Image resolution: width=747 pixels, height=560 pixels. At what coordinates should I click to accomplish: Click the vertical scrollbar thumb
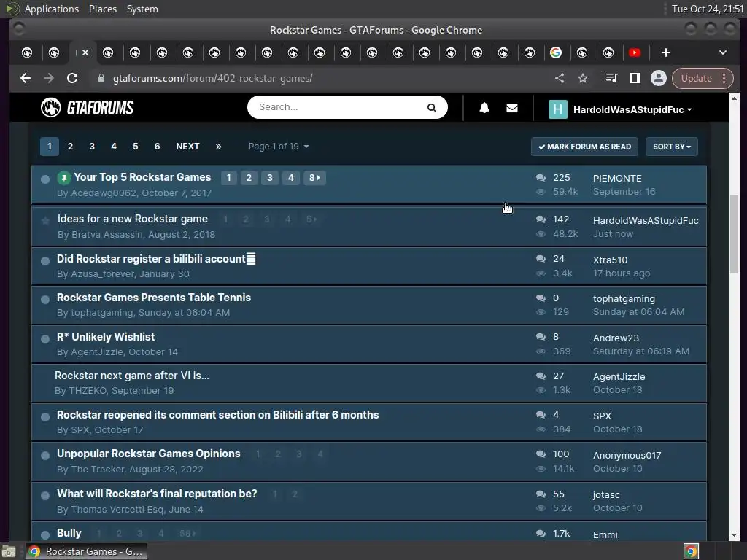click(x=734, y=233)
